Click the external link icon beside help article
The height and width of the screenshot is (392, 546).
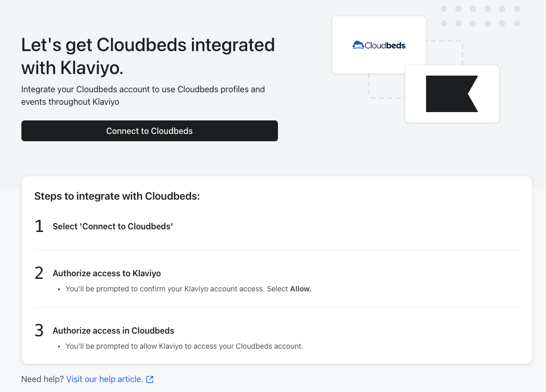(x=150, y=379)
